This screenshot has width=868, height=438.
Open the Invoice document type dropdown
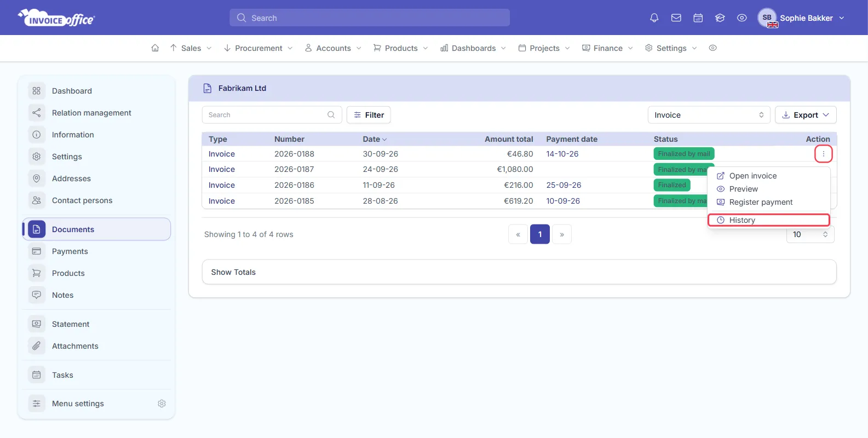[709, 115]
